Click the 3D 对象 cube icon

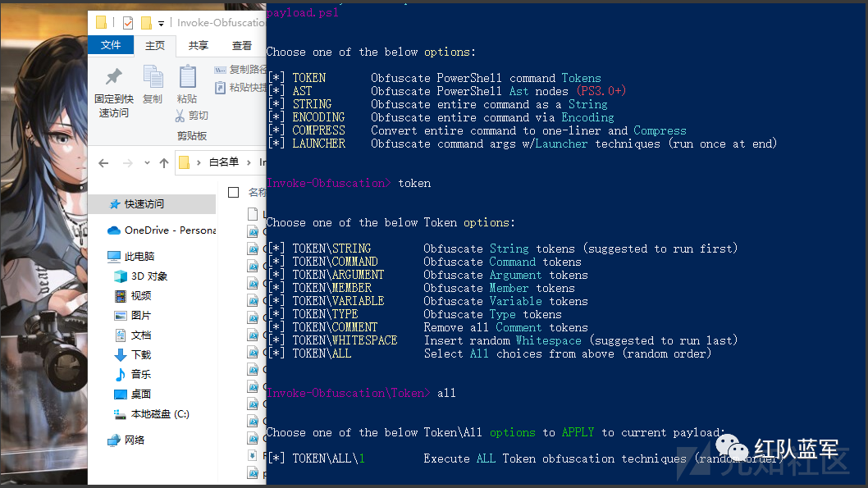[120, 276]
